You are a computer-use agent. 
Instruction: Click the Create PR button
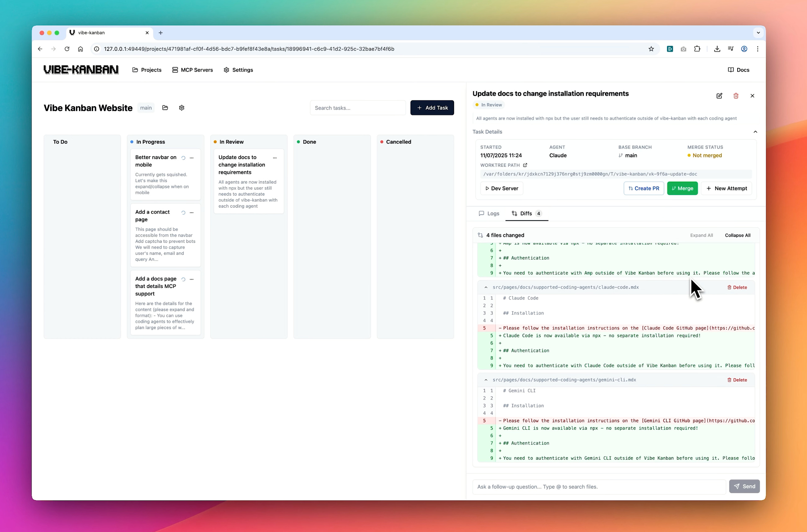[x=644, y=188]
